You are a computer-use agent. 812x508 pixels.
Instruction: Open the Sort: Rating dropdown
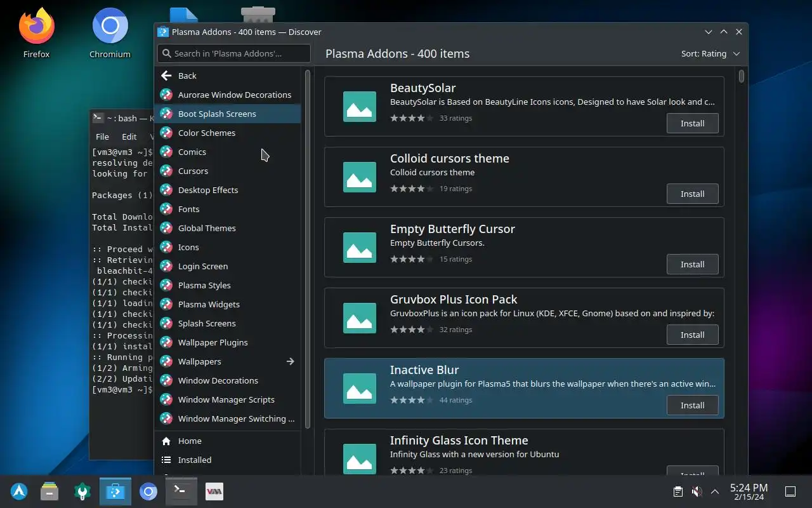click(710, 54)
